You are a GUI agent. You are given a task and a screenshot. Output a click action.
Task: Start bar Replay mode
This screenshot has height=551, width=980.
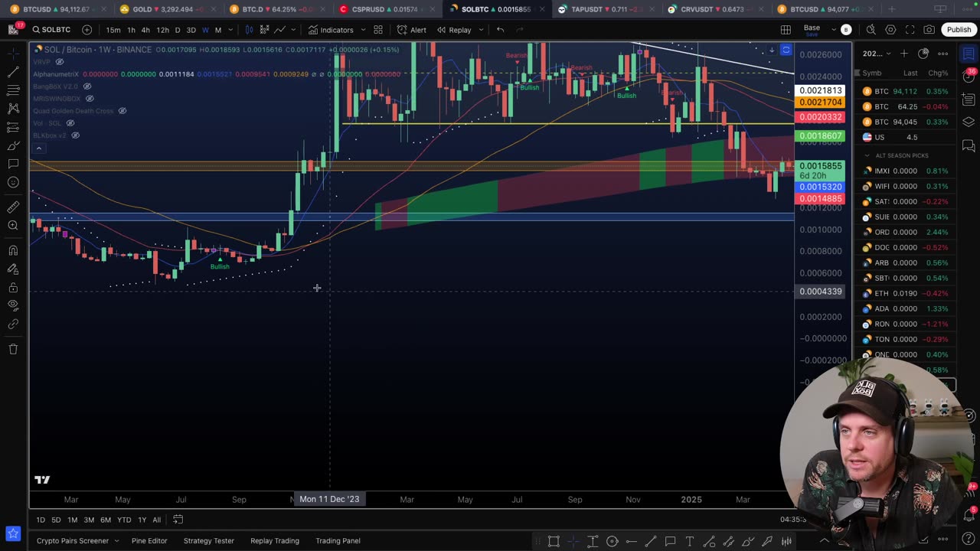454,30
